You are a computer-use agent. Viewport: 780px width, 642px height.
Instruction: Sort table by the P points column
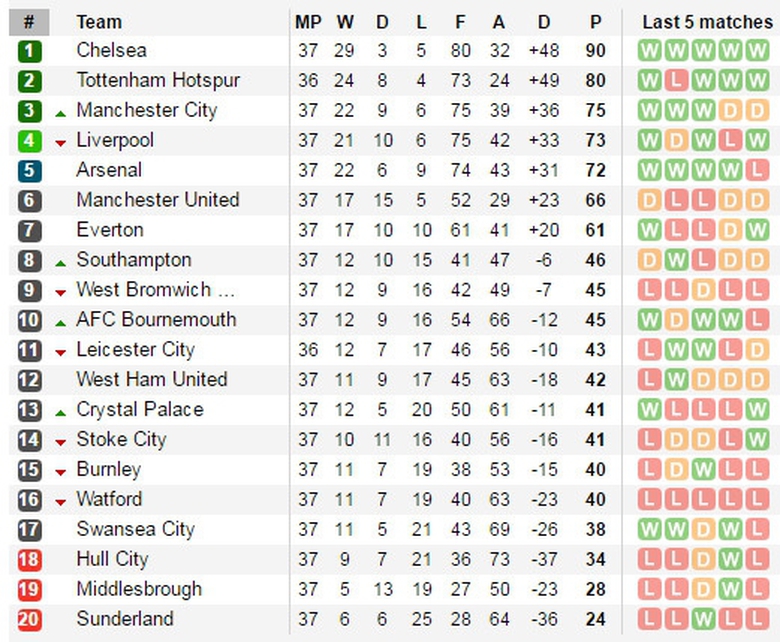coord(596,22)
